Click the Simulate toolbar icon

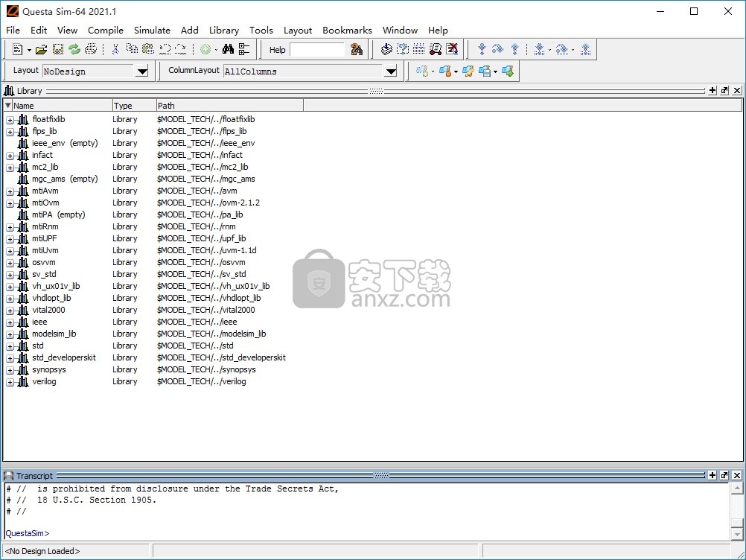(436, 49)
